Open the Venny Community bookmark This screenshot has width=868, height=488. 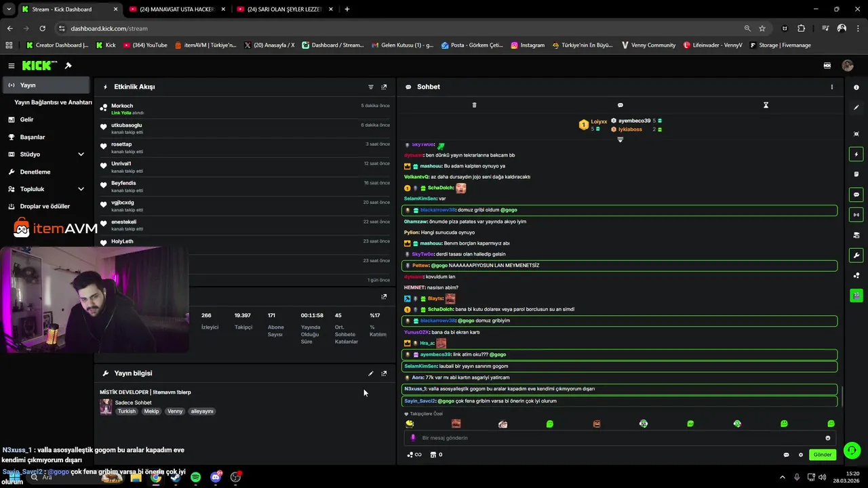coord(648,45)
